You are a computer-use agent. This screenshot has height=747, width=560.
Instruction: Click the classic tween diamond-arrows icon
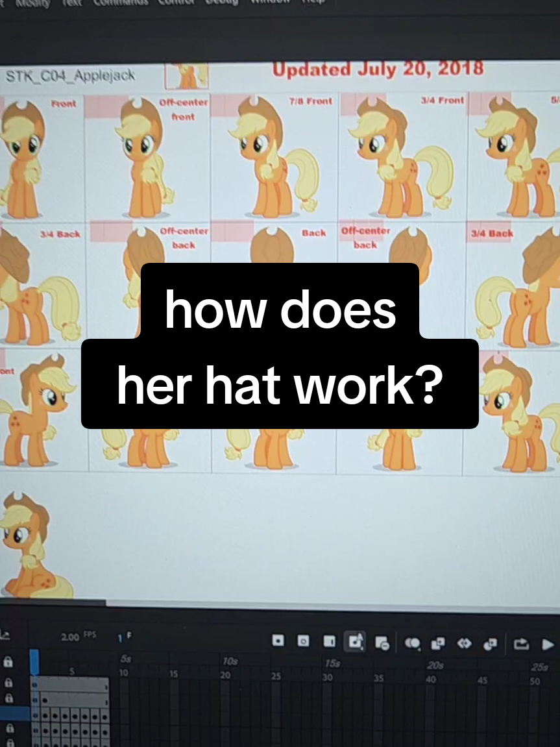[x=464, y=644]
